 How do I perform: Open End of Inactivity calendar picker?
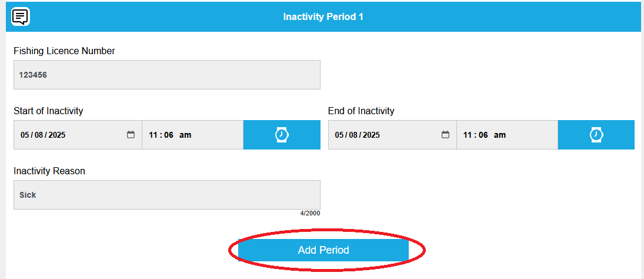pos(445,135)
